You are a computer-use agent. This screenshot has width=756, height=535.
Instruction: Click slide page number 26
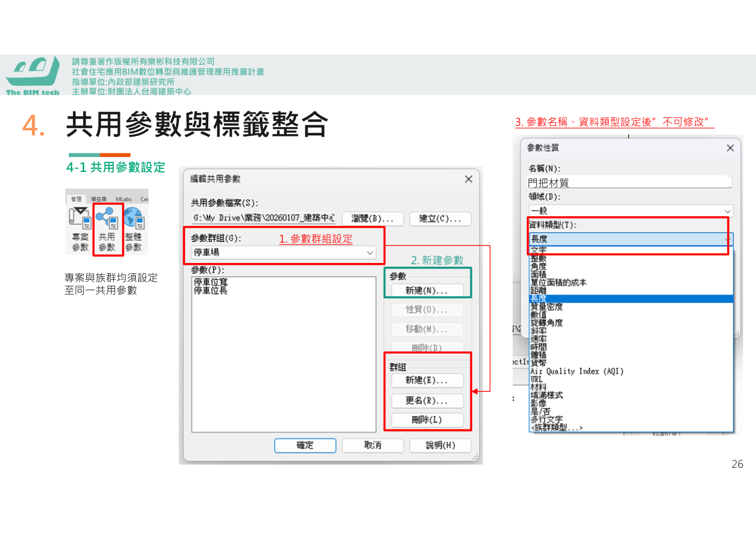click(x=737, y=464)
